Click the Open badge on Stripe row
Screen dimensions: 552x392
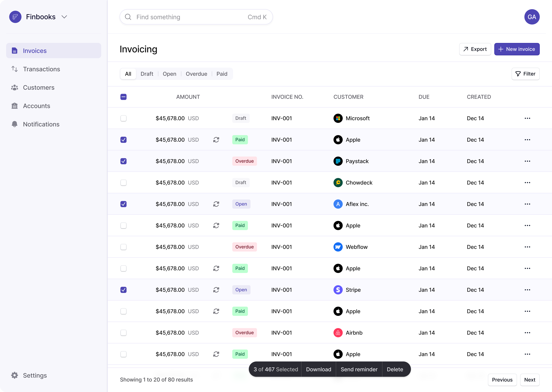pos(241,290)
